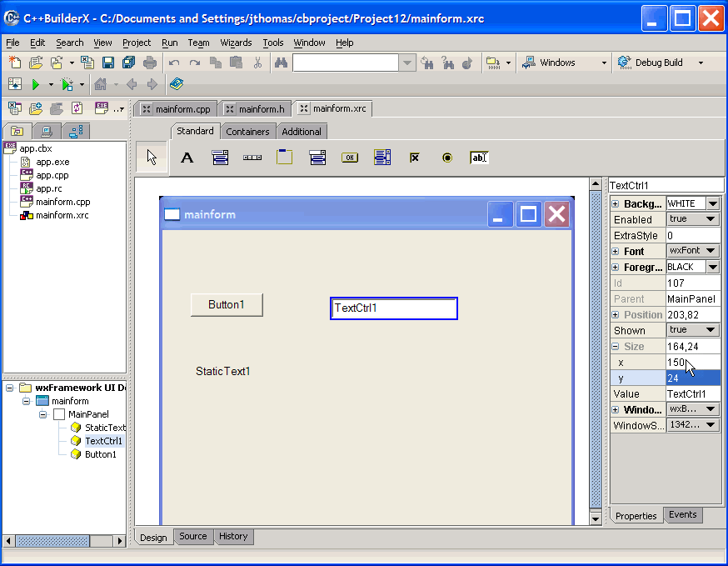
Task: Switch to the History tab
Action: tap(233, 536)
